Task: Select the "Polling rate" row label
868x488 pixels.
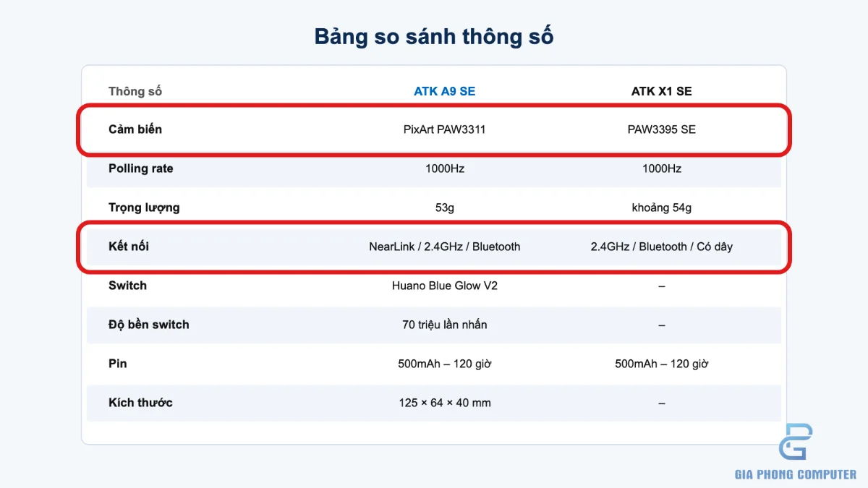Action: coord(141,168)
